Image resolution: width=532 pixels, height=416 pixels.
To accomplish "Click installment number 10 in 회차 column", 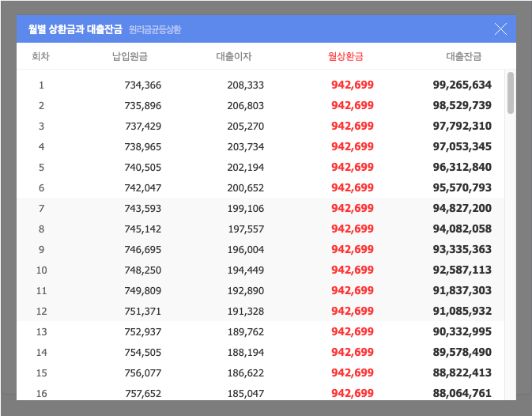I will (x=41, y=270).
